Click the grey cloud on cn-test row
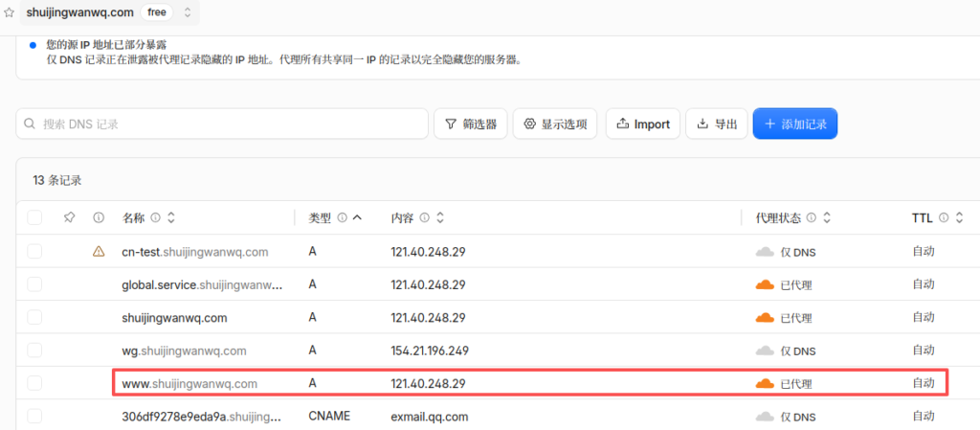The width and height of the screenshot is (980, 430). [765, 252]
